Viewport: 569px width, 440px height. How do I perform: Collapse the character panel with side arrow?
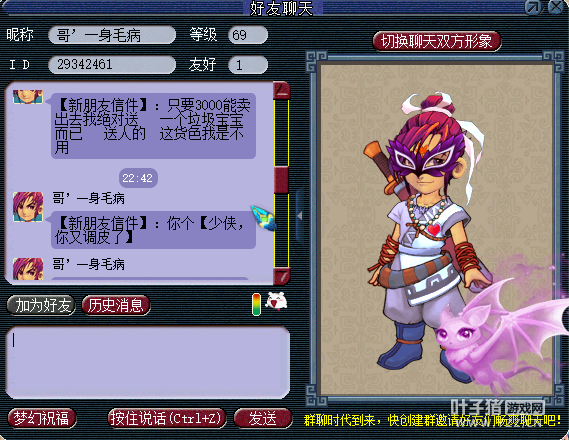[300, 215]
